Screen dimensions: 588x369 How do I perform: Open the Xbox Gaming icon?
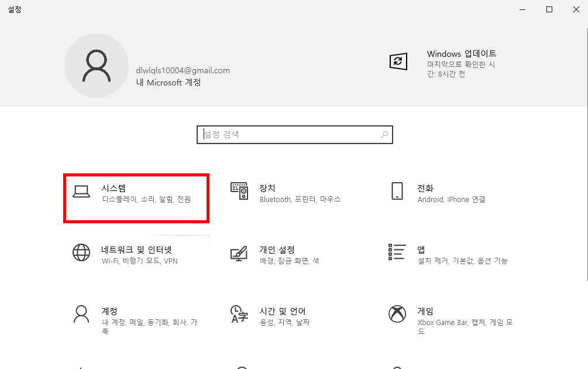397,314
